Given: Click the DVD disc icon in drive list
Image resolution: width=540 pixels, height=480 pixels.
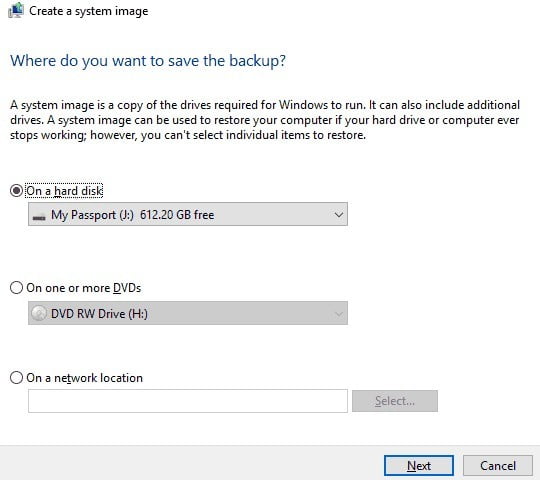Looking at the screenshot, I should [x=39, y=313].
